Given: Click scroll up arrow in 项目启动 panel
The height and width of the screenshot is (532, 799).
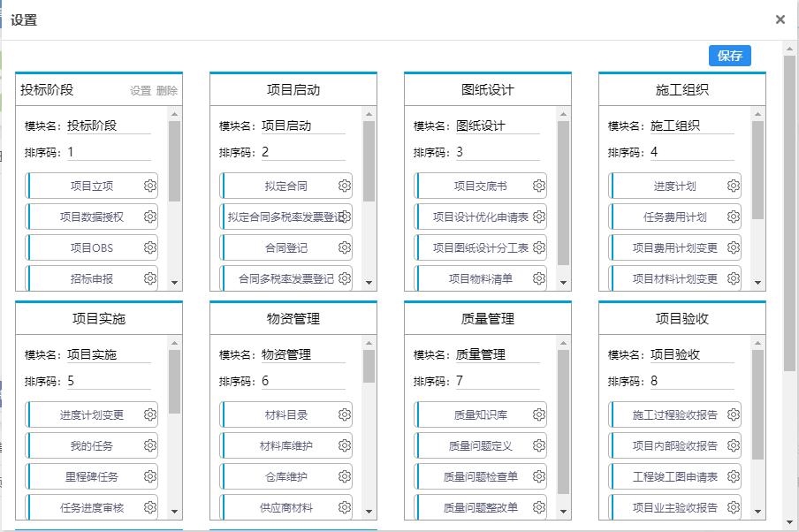Looking at the screenshot, I should [369, 114].
